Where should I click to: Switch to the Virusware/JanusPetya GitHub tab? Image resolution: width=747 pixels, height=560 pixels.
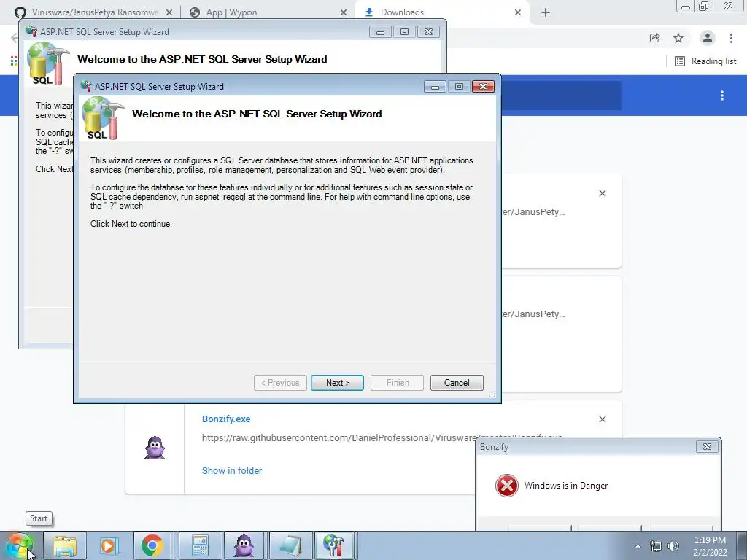95,12
